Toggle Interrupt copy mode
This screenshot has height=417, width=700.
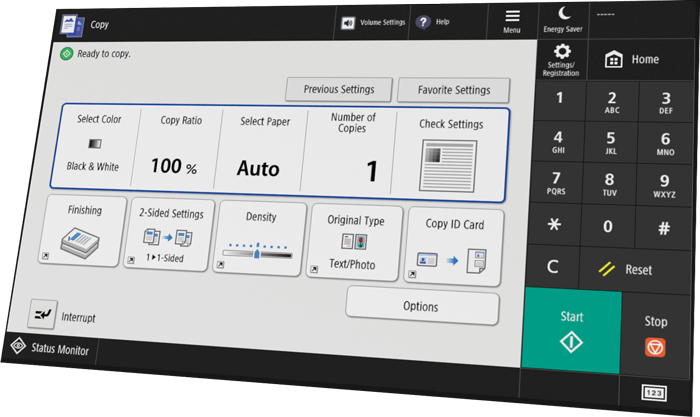[x=66, y=315]
